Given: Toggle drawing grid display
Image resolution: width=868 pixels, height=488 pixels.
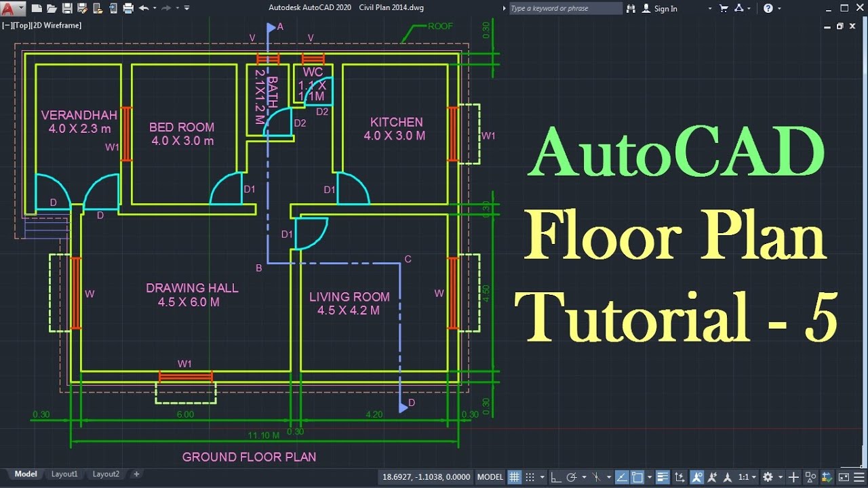Looking at the screenshot, I should tap(514, 477).
